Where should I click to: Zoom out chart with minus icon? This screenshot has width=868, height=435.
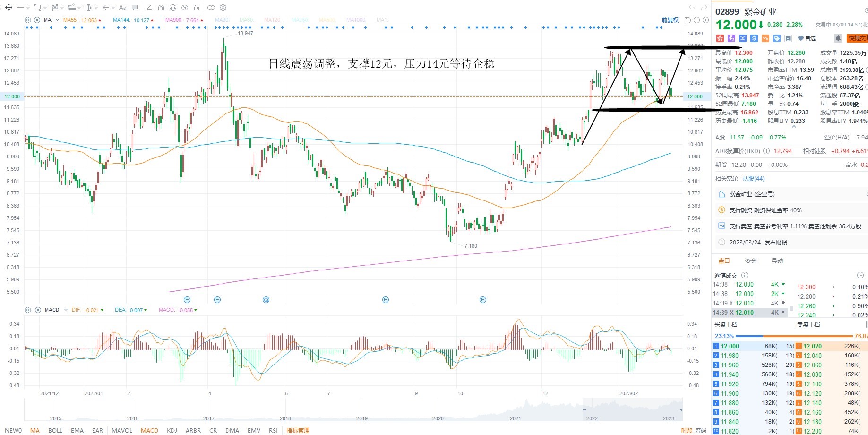pos(696,20)
